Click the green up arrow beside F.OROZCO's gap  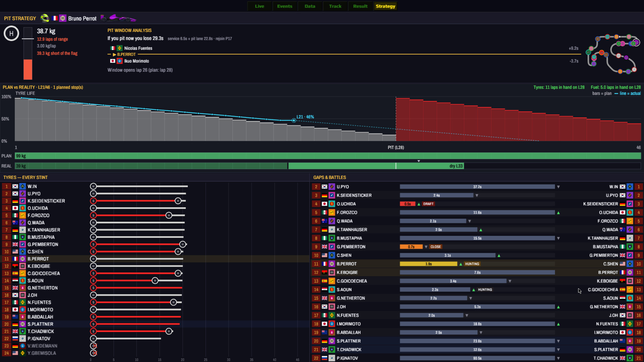coord(558,213)
